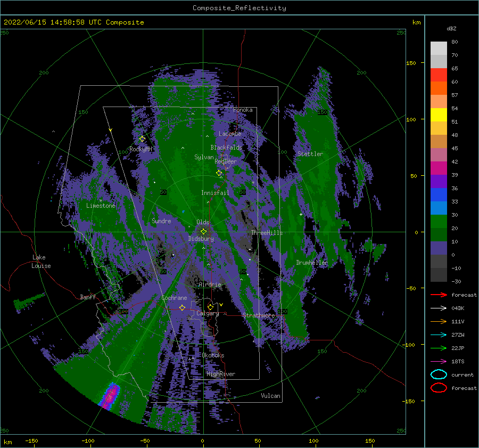Viewport: 479px width, 448px height.
Task: Click the Blackfalds city label
Action: [x=226, y=148]
